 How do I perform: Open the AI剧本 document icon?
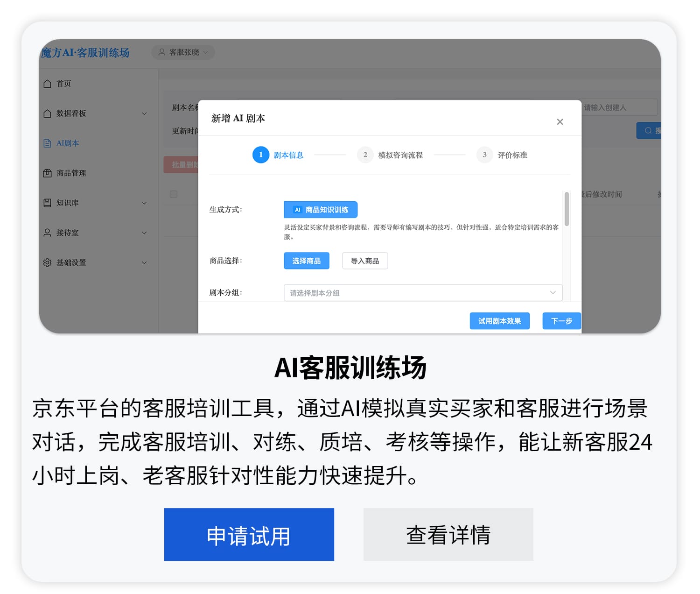tap(48, 143)
